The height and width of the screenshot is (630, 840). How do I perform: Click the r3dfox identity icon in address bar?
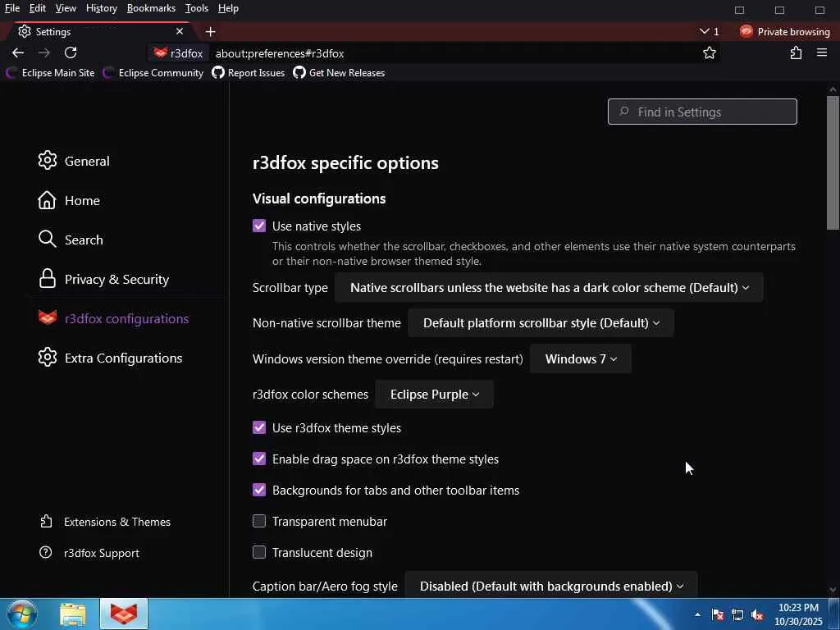pos(178,53)
